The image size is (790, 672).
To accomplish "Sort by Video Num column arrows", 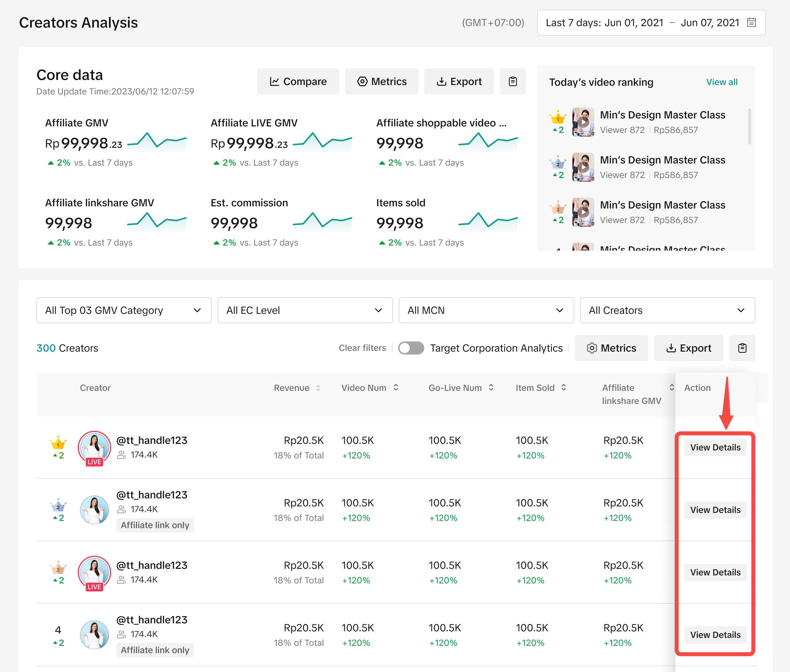I will [396, 388].
